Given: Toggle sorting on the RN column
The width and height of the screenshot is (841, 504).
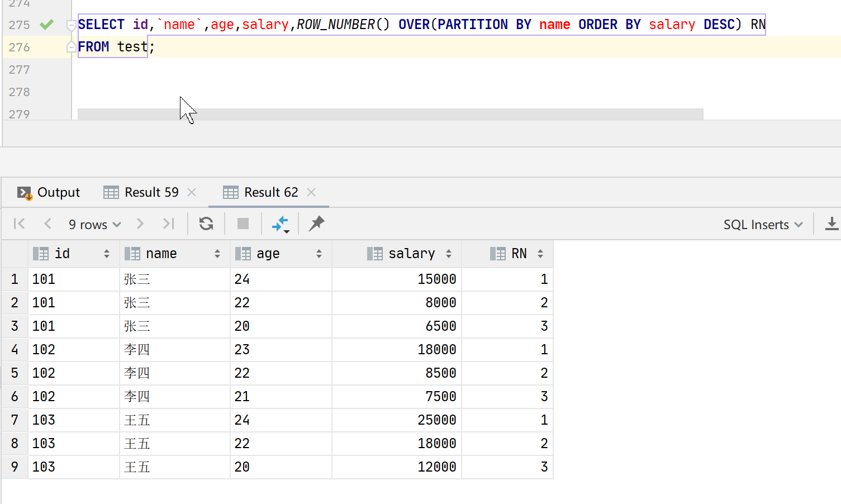Looking at the screenshot, I should pyautogui.click(x=540, y=253).
